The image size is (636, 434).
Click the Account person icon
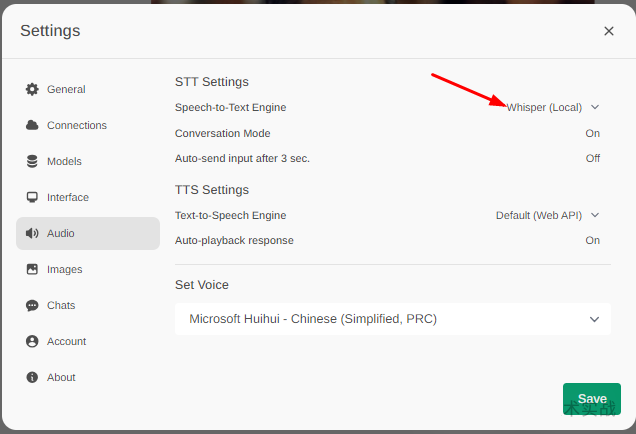point(32,341)
